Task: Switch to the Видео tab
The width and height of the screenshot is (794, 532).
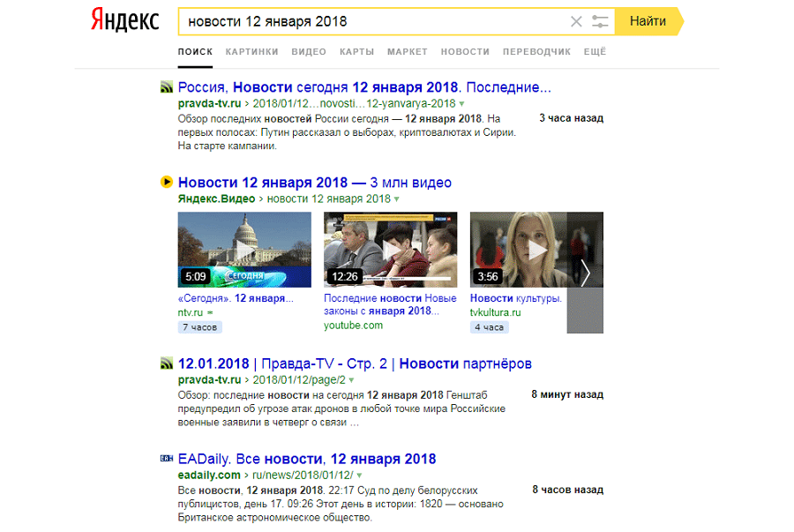Action: 309,52
